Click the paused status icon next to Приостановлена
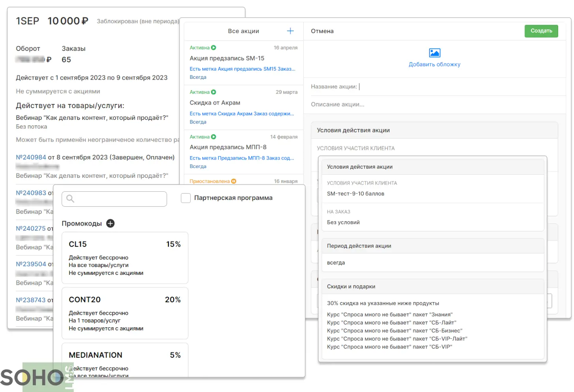 point(234,181)
